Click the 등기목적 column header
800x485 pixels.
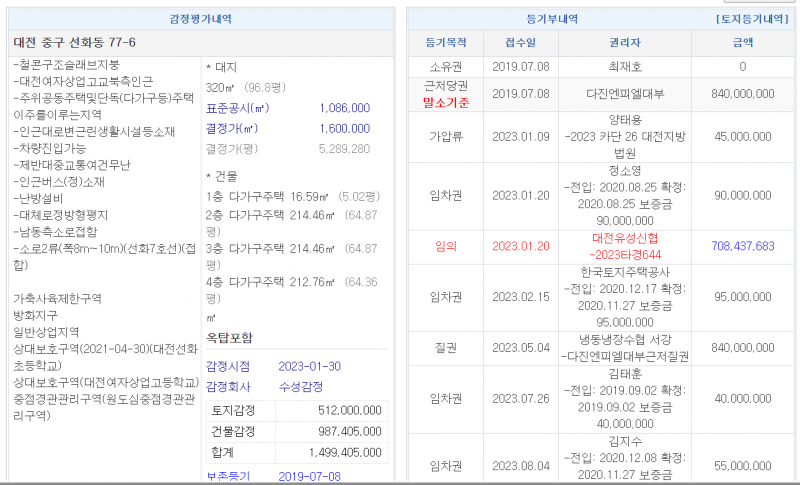(x=446, y=43)
